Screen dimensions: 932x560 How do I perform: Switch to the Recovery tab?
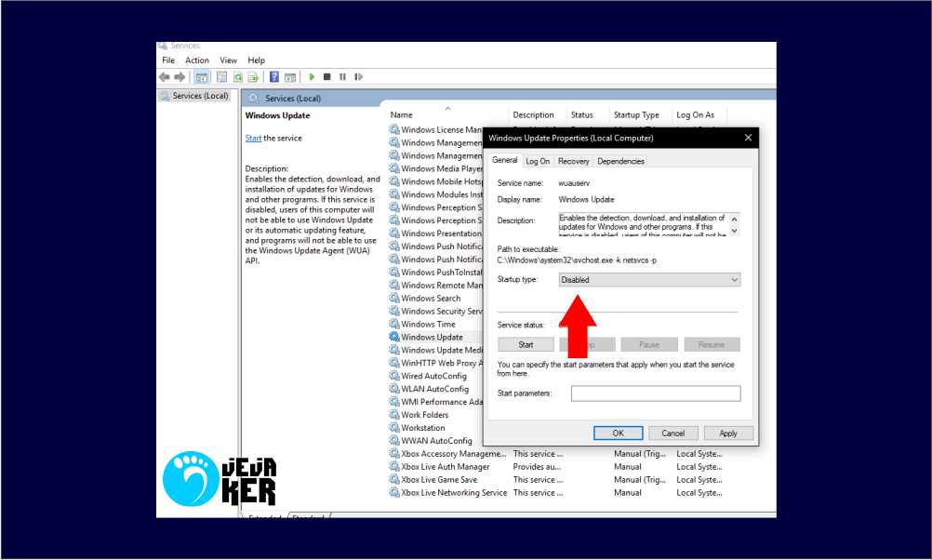[x=574, y=161]
